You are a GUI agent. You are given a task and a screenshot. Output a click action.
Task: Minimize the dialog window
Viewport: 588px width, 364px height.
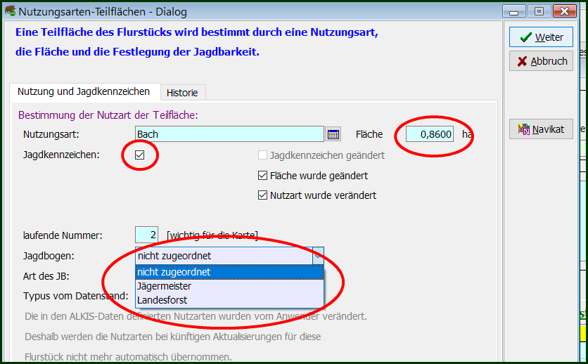tap(515, 11)
